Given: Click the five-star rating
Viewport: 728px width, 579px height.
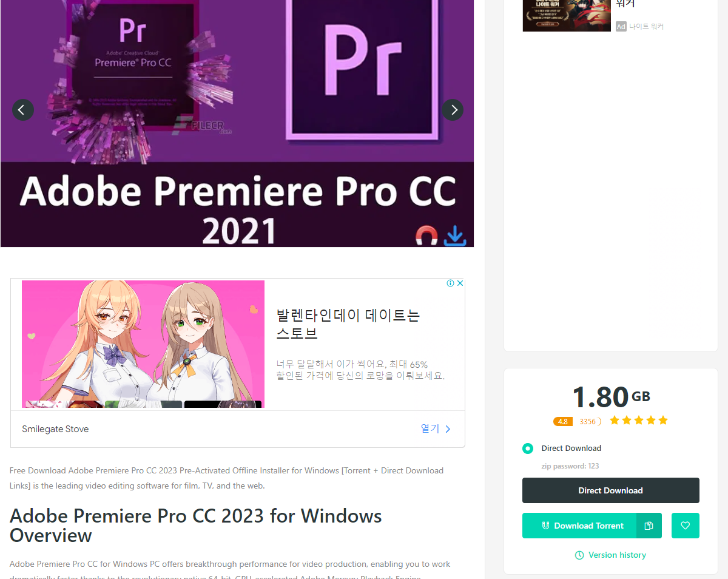Looking at the screenshot, I should 639,421.
